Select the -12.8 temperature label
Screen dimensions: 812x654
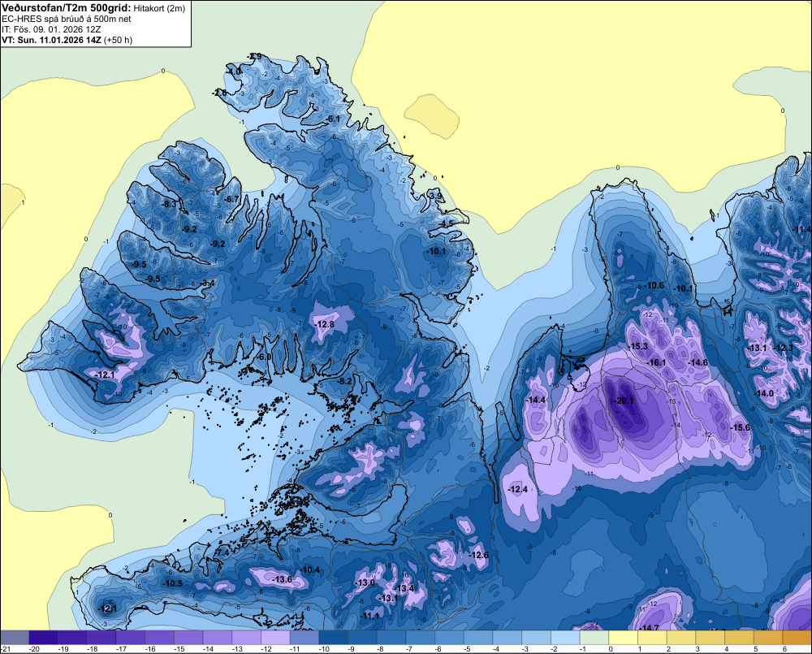324,324
